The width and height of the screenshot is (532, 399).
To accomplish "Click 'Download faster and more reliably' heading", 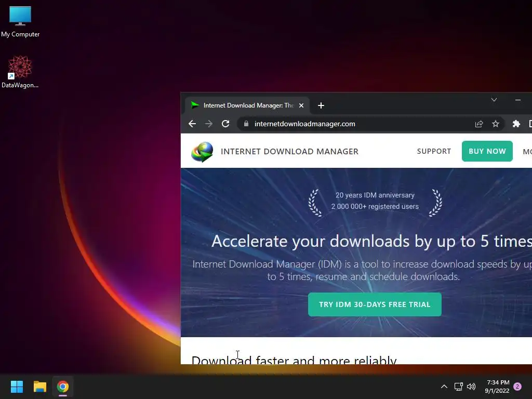I will 294,360.
